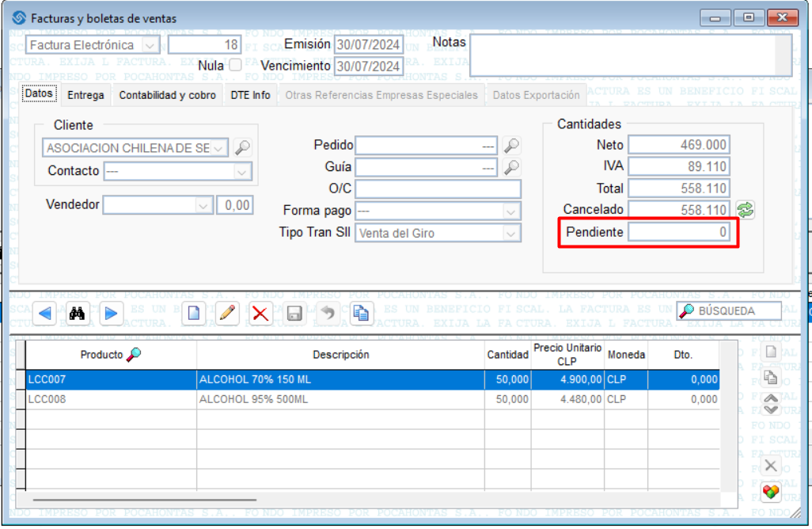Image resolution: width=812 pixels, height=529 pixels.
Task: Click the Vencimiento date field
Action: pyautogui.click(x=368, y=67)
